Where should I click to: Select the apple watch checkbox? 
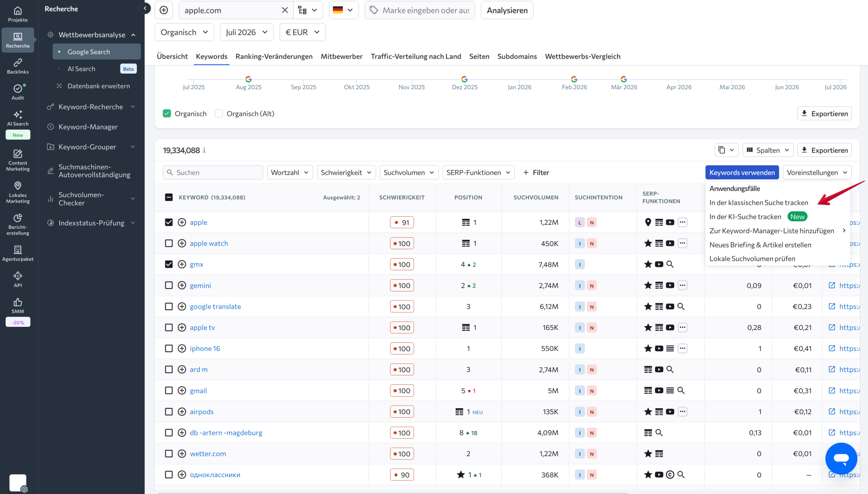pyautogui.click(x=169, y=243)
